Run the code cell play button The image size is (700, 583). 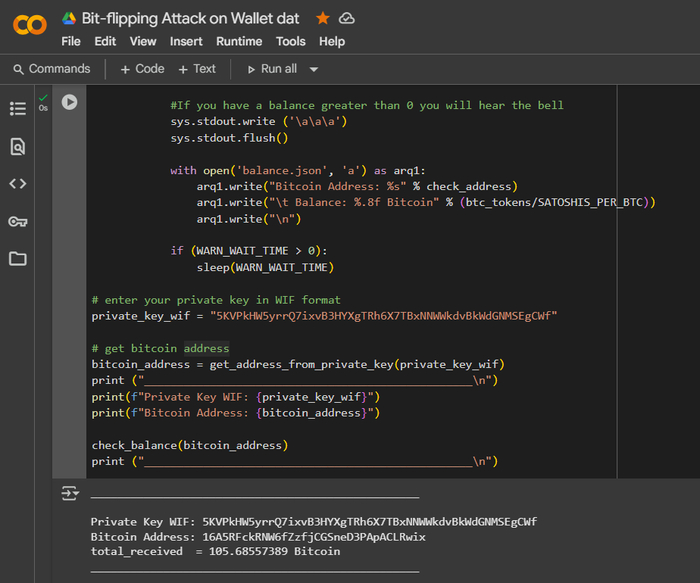click(69, 102)
